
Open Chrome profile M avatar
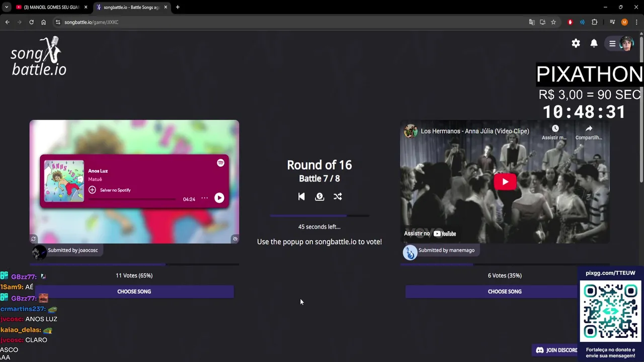pos(624,22)
